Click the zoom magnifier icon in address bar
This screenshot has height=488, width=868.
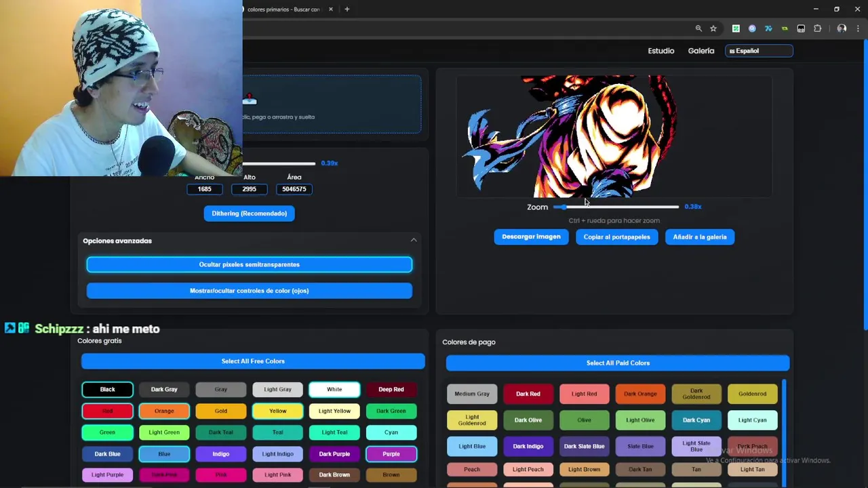pos(698,28)
